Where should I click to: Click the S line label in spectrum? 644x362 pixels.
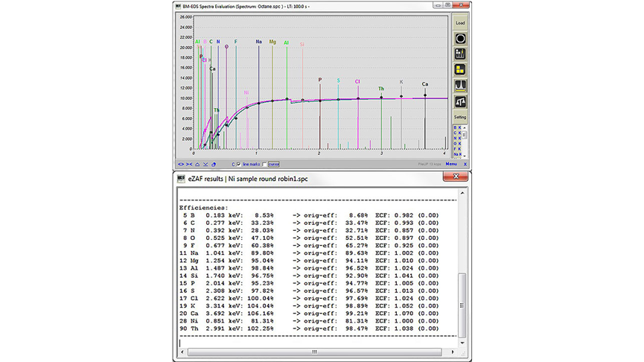pos(339,80)
